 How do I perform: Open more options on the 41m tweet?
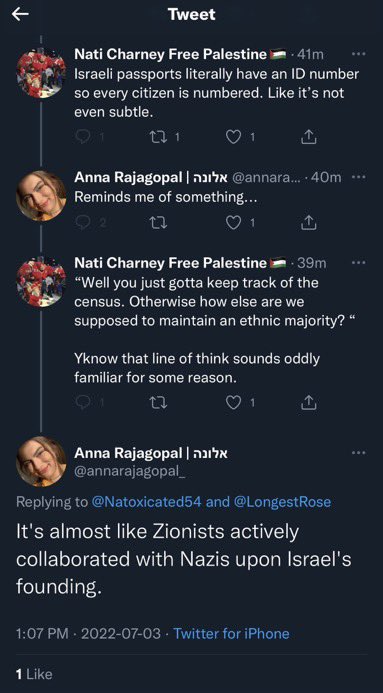click(x=358, y=54)
